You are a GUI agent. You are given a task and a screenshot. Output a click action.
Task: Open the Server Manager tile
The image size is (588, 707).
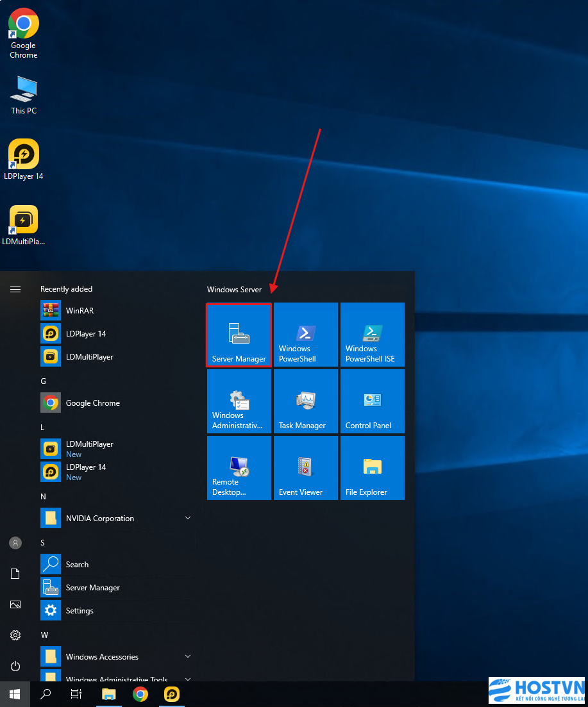pyautogui.click(x=239, y=335)
